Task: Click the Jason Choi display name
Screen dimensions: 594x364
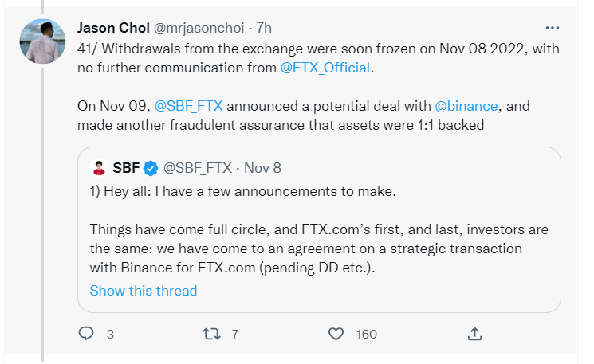Action: point(116,27)
